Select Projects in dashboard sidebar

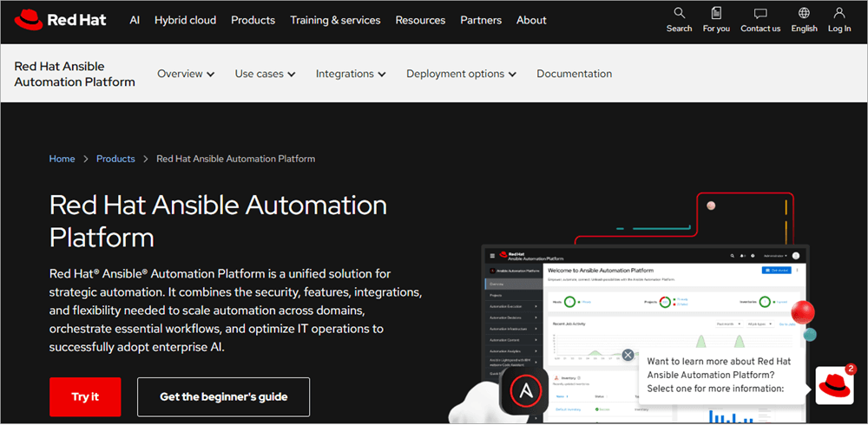point(514,295)
